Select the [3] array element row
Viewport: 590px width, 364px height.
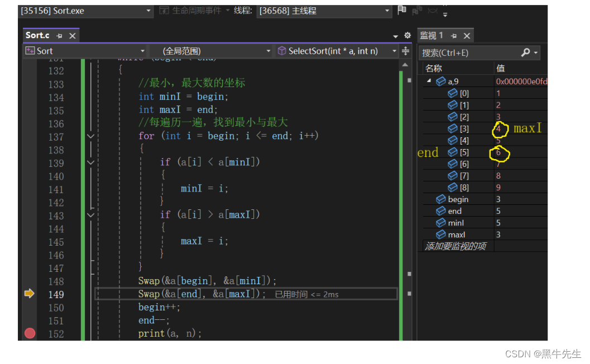[x=485, y=128]
